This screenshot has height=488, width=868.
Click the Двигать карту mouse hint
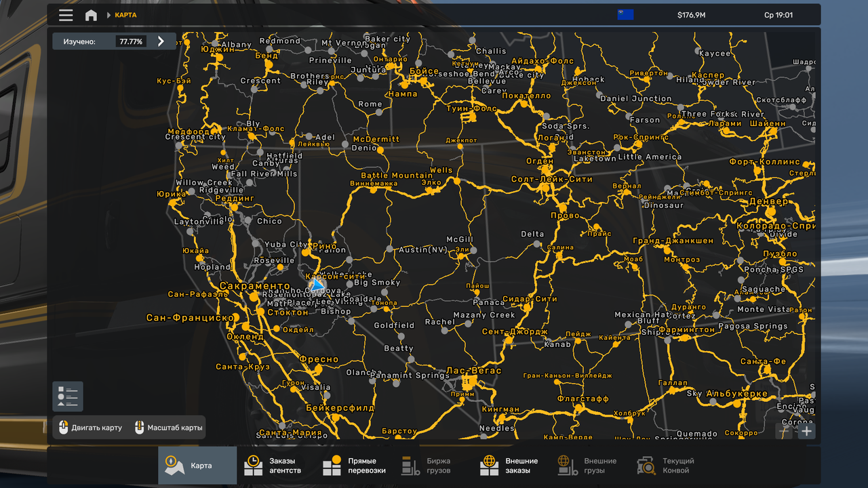90,428
